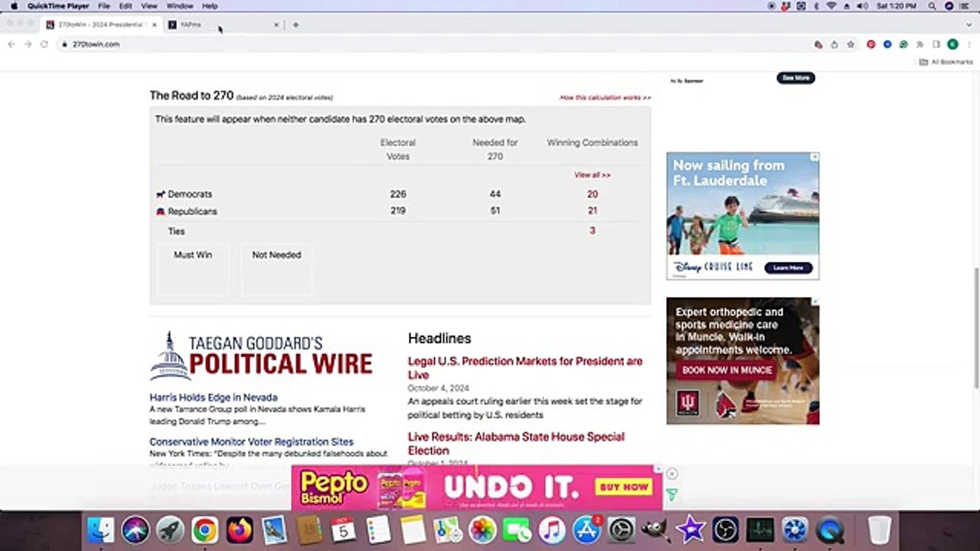Open the File menu
The image size is (980, 551).
[103, 6]
